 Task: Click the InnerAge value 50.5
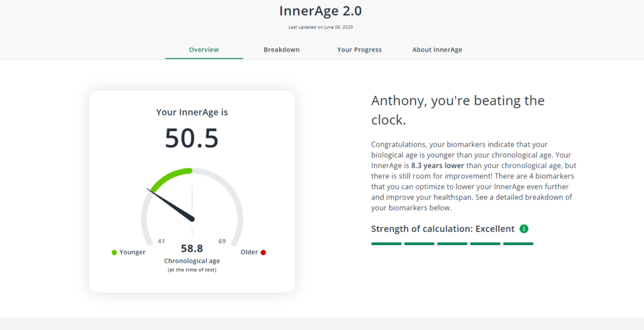192,139
